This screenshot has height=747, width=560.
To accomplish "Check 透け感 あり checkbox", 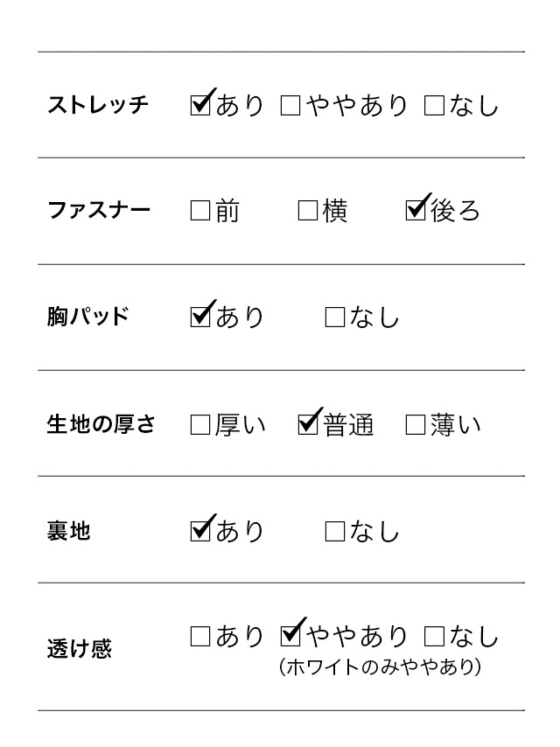I will 200,637.
